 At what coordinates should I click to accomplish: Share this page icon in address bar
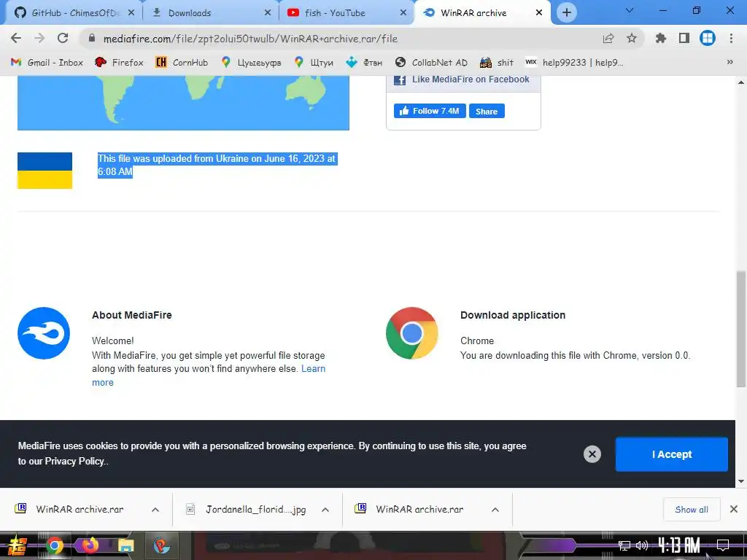[608, 39]
